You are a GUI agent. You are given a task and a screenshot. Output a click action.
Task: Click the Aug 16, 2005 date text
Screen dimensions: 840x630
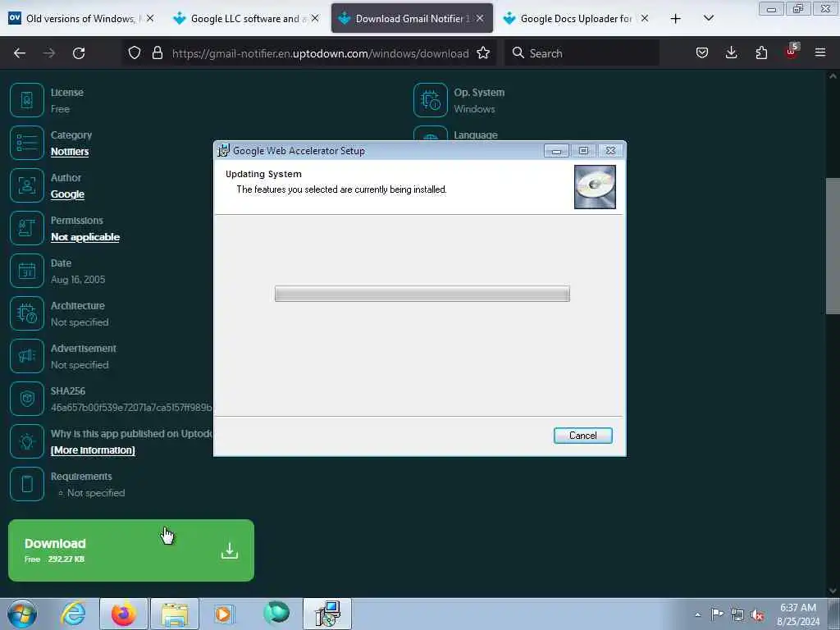(x=78, y=280)
